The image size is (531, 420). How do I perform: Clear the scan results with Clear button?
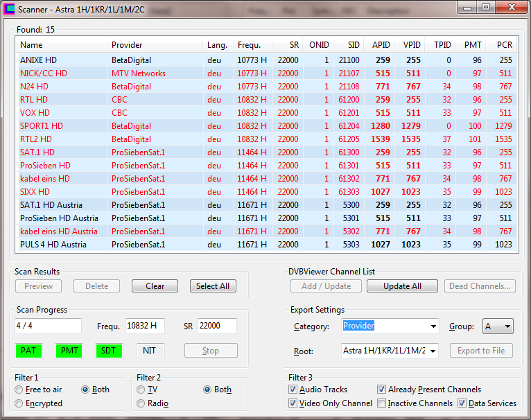155,286
